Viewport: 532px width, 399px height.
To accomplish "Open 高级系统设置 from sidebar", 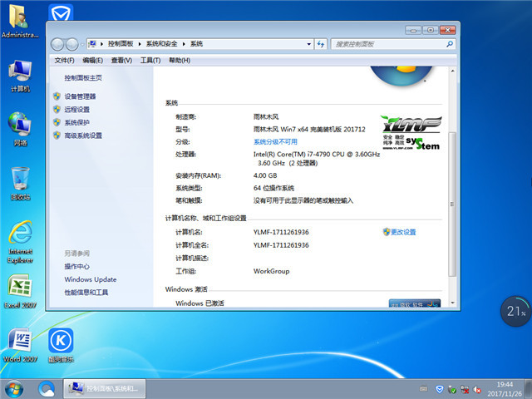I will tap(83, 135).
